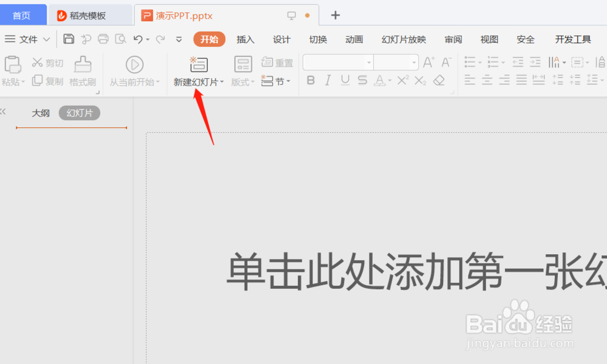Toggle bold formatting with the B icon

310,80
